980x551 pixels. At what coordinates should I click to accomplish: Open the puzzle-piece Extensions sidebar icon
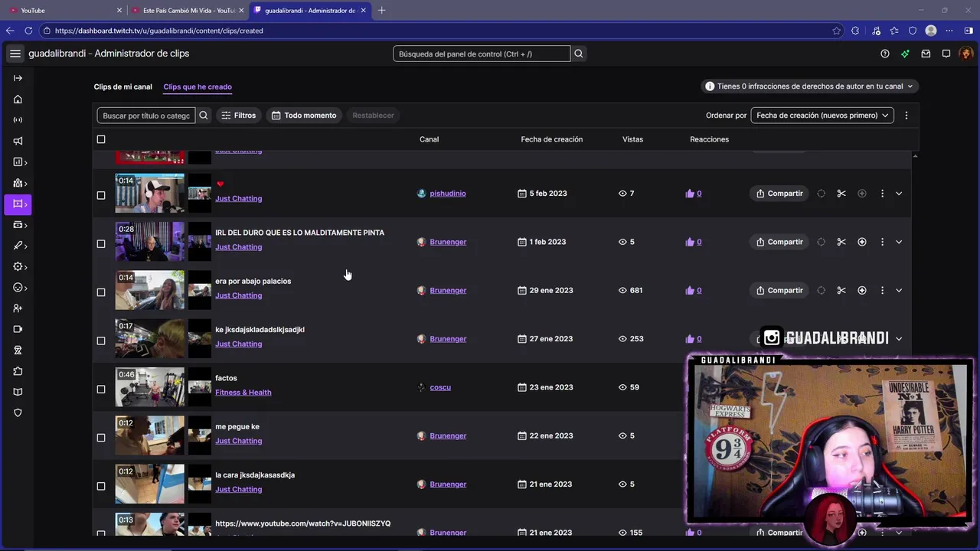[18, 371]
